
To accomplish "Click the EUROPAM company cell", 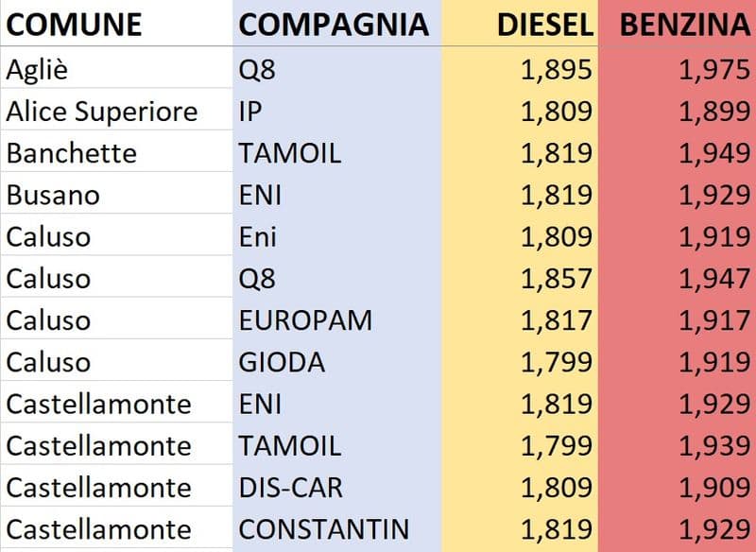I will (x=305, y=319).
